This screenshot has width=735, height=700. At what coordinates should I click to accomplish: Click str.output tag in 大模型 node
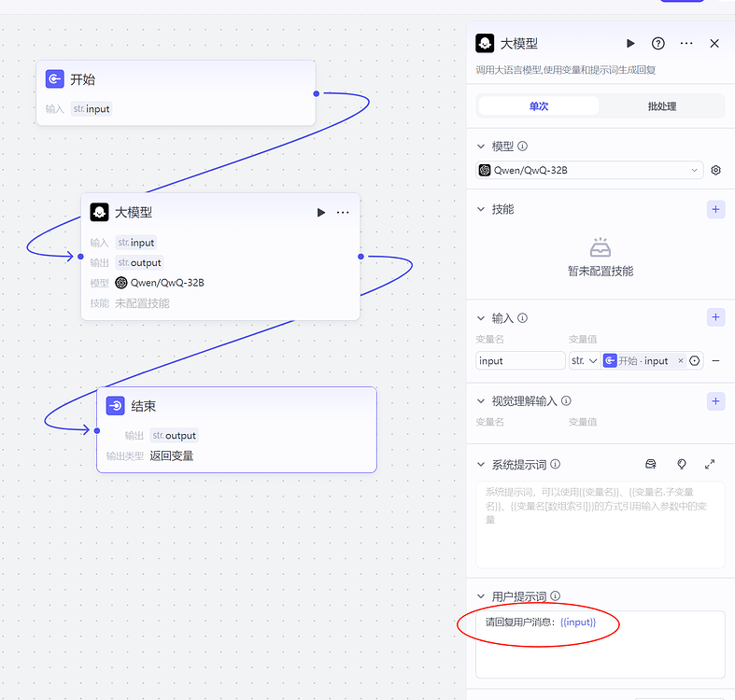[139, 262]
